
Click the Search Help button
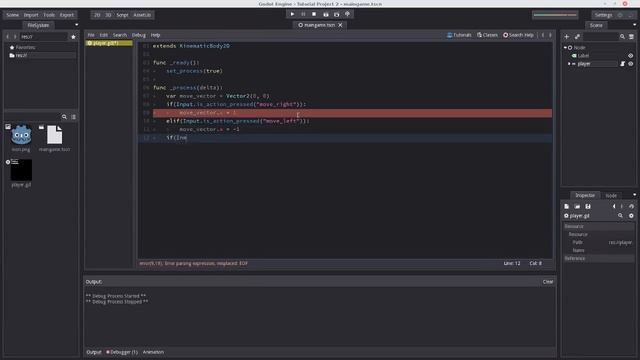[x=518, y=35]
